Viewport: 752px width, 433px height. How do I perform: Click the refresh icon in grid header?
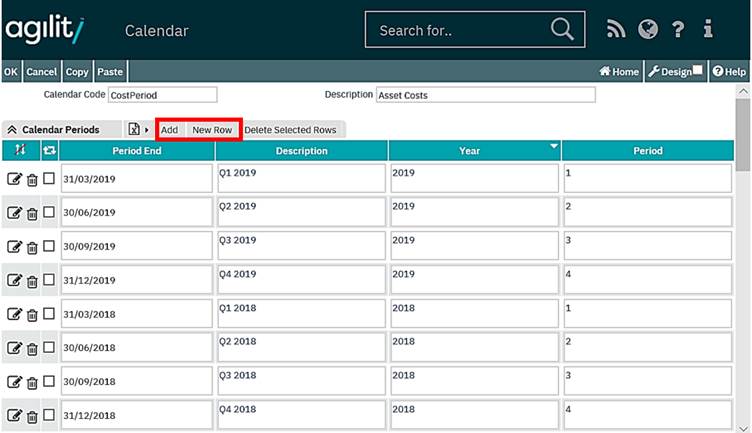pos(49,151)
